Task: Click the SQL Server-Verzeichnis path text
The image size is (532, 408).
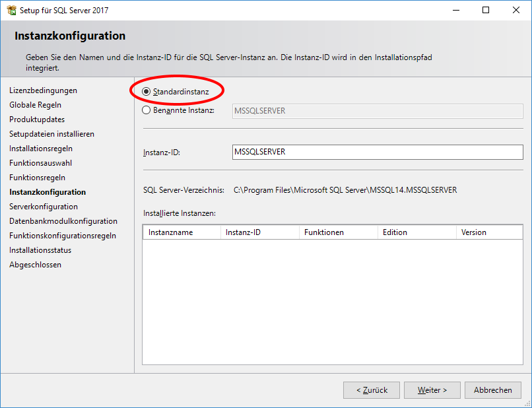Action: 345,190
